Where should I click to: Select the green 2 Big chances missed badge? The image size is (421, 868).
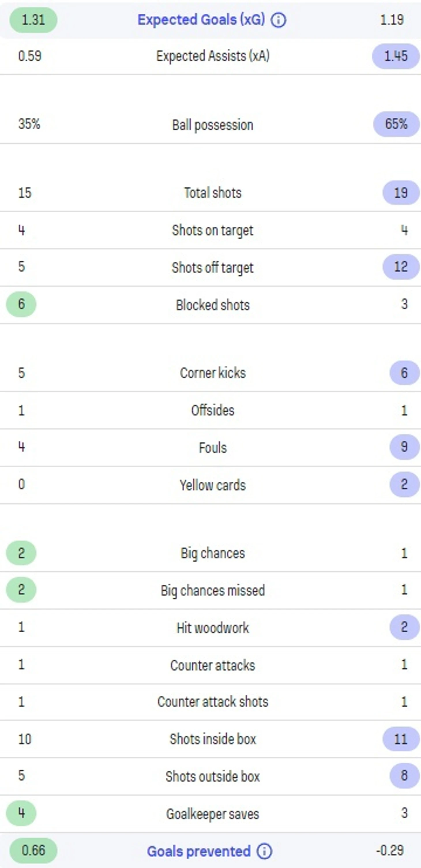click(x=21, y=589)
